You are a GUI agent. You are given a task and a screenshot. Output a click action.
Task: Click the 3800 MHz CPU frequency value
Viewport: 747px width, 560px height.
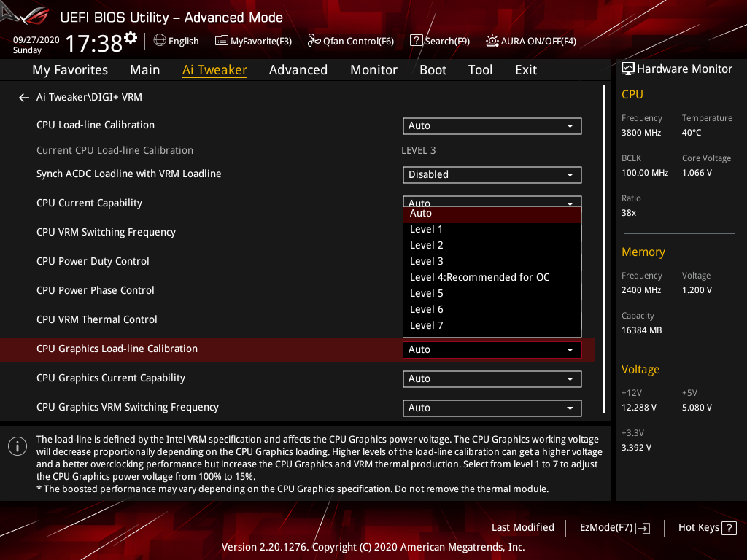click(x=641, y=133)
